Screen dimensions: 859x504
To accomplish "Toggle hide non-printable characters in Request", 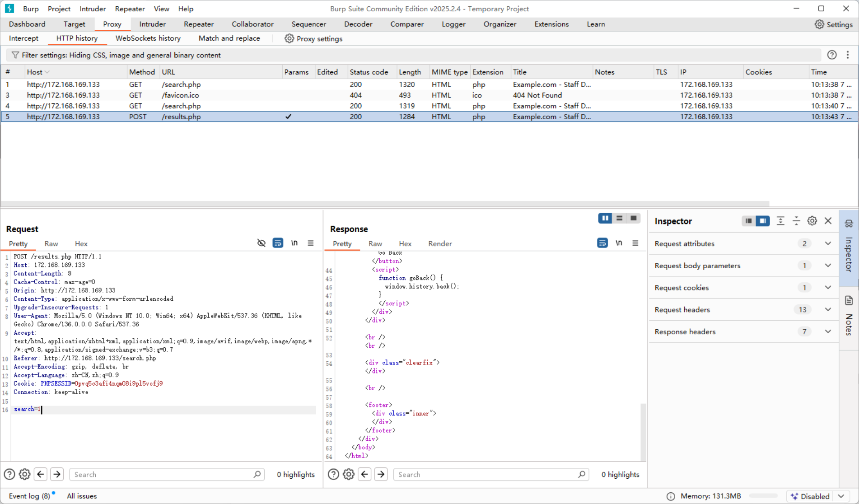I will pyautogui.click(x=261, y=243).
